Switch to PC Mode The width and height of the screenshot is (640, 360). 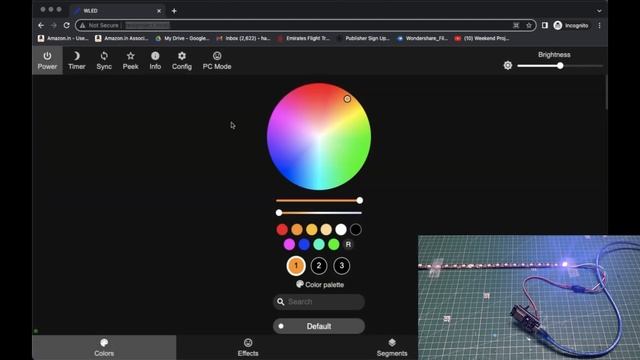coord(217,60)
